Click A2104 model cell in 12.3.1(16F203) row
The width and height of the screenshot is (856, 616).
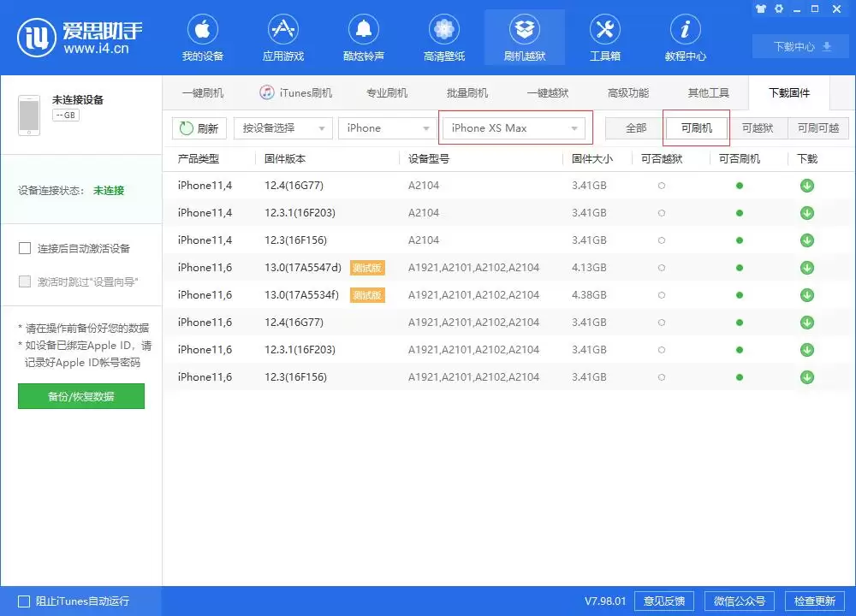(424, 213)
